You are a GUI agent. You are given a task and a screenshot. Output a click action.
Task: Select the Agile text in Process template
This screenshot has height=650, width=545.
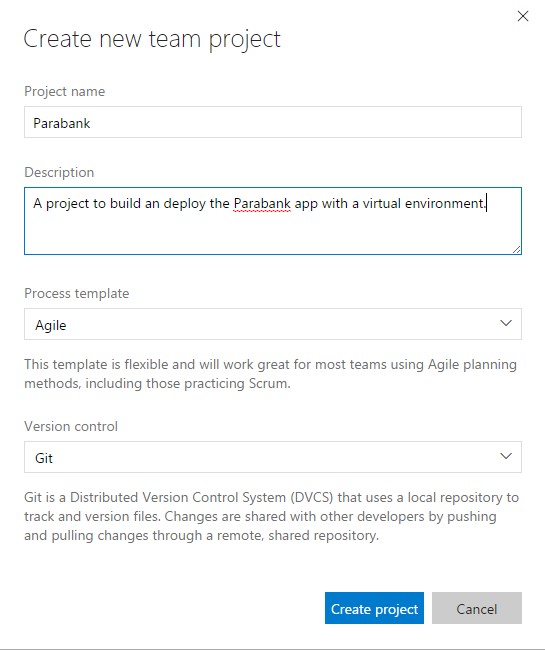[x=51, y=325]
